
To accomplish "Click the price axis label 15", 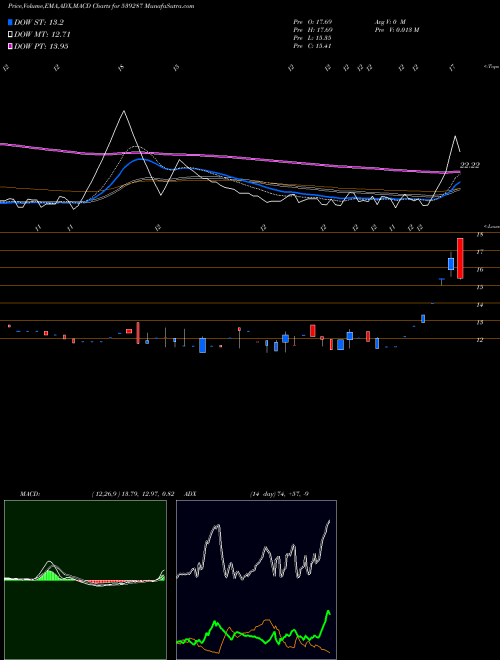I will coord(479,287).
